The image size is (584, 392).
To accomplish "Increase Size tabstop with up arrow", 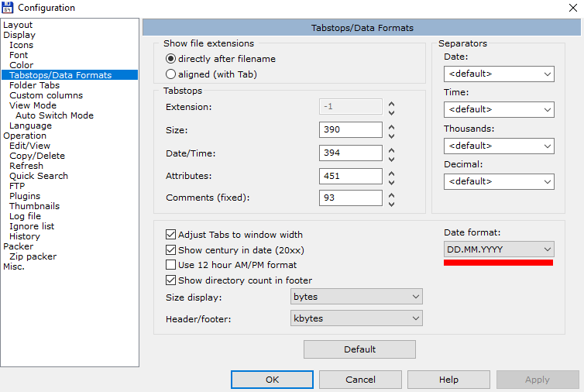I will (391, 127).
